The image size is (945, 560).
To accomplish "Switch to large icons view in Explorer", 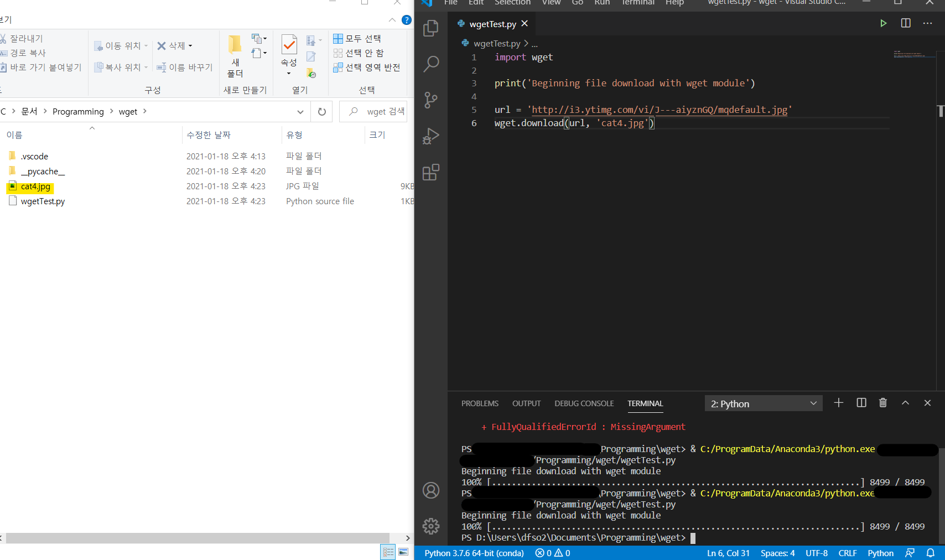I will (403, 552).
